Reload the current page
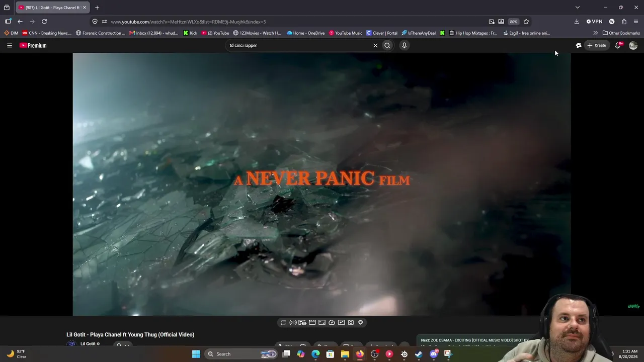644x362 pixels. [x=44, y=22]
